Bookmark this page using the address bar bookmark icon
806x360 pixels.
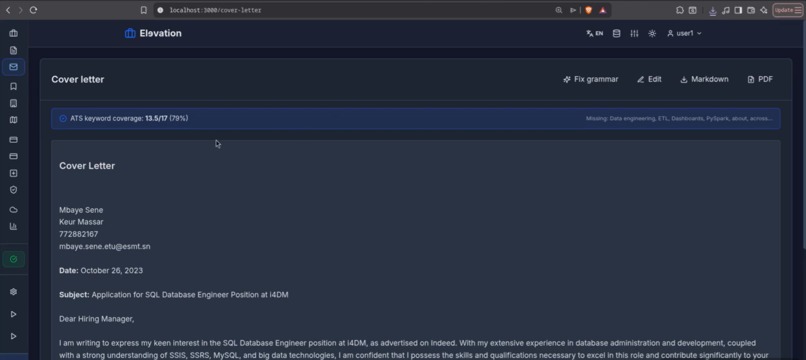click(144, 10)
